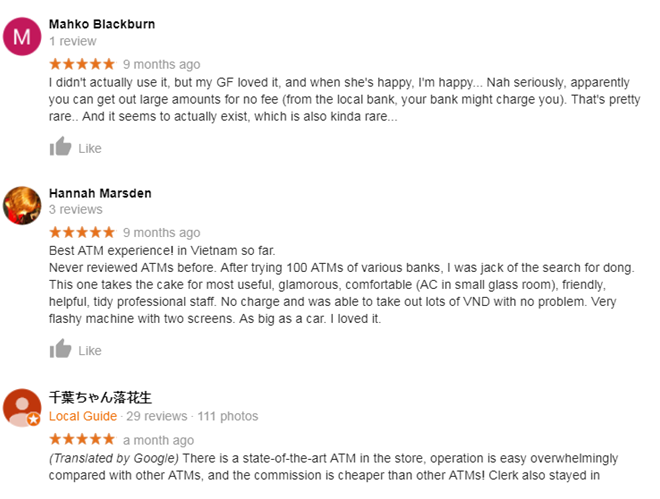
Task: Click '9 months ago' on Mahko's review
Action: (x=161, y=65)
